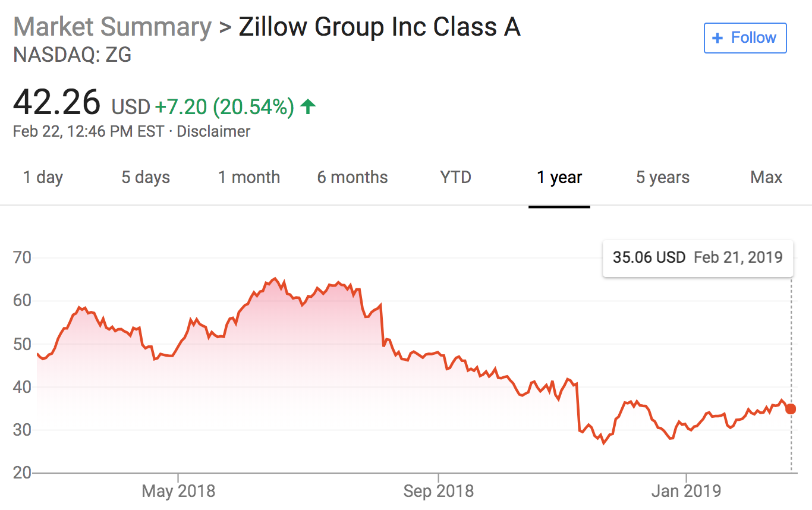Select the red data point marker on chart
The image size is (812, 510).
791,409
